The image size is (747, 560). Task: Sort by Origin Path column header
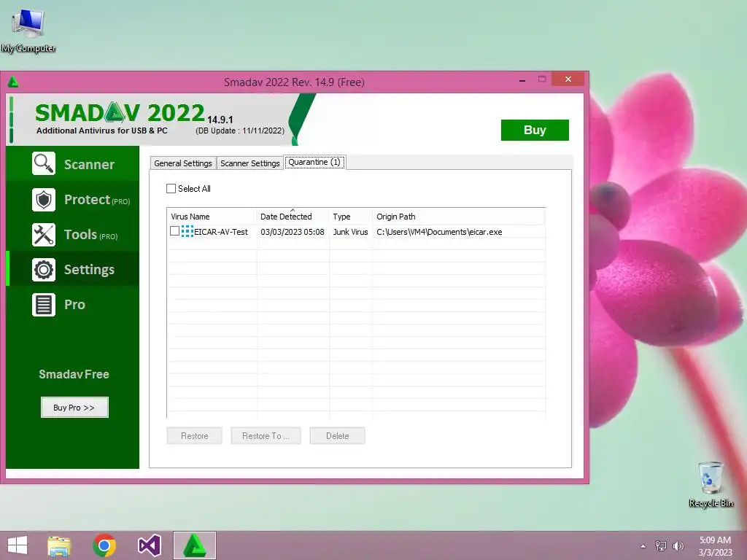pos(458,217)
